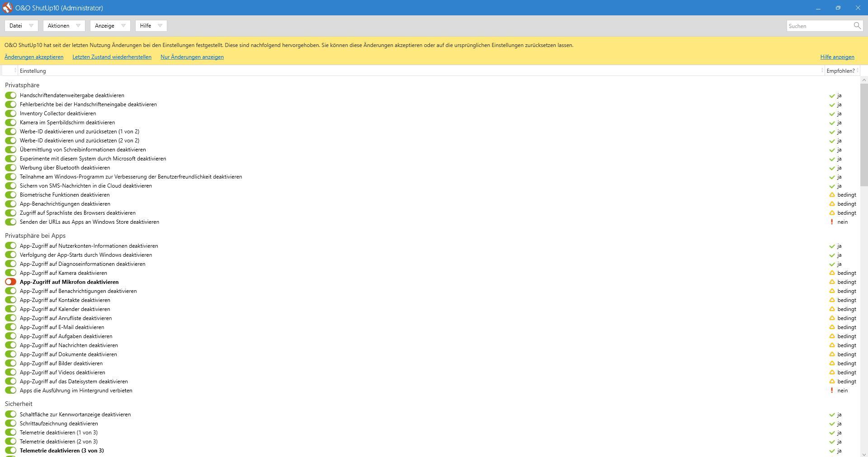Click Änderungen akzeptieren link
The width and height of the screenshot is (868, 457).
[x=34, y=57]
